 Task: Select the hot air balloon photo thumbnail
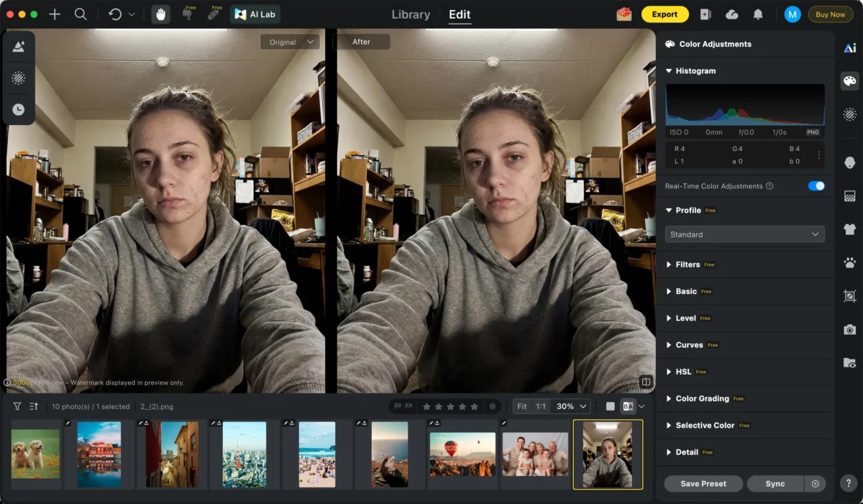(x=462, y=454)
